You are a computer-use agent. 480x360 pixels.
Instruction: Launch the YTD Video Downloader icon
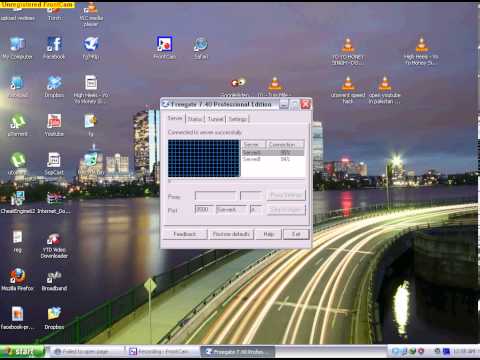click(x=54, y=246)
